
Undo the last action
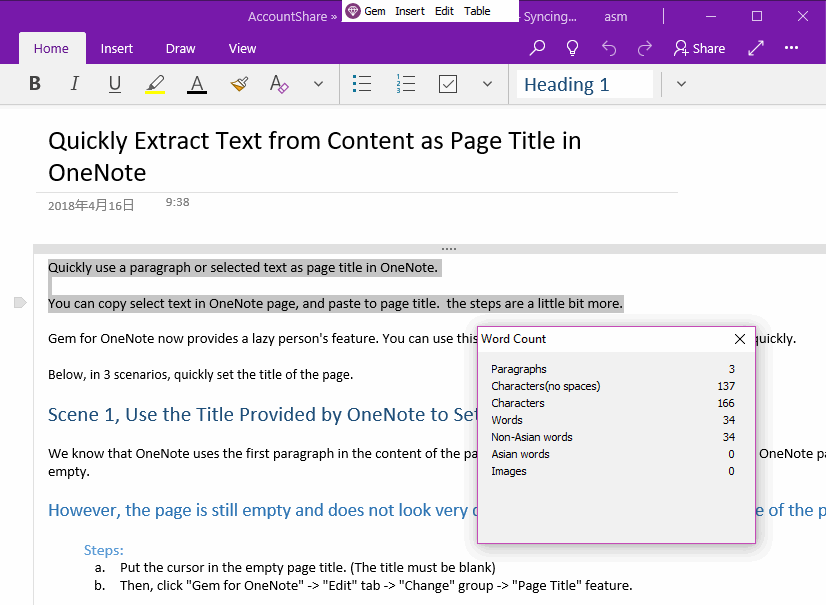pyautogui.click(x=609, y=48)
